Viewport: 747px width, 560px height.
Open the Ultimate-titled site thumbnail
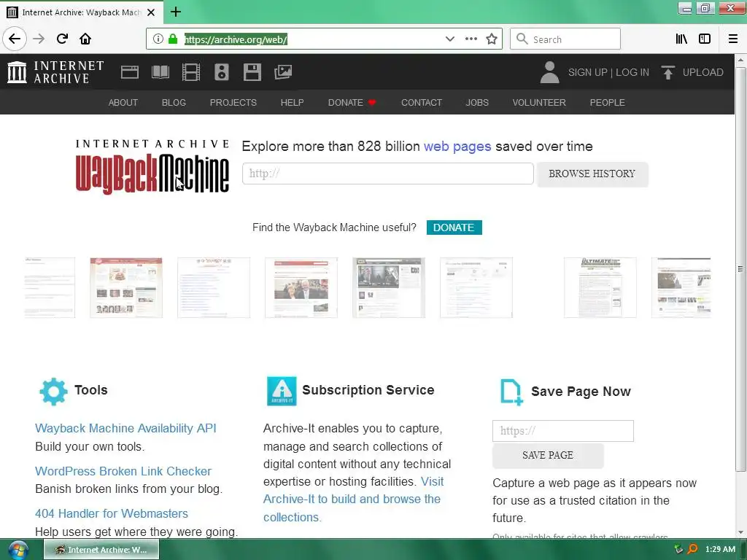[x=600, y=287]
